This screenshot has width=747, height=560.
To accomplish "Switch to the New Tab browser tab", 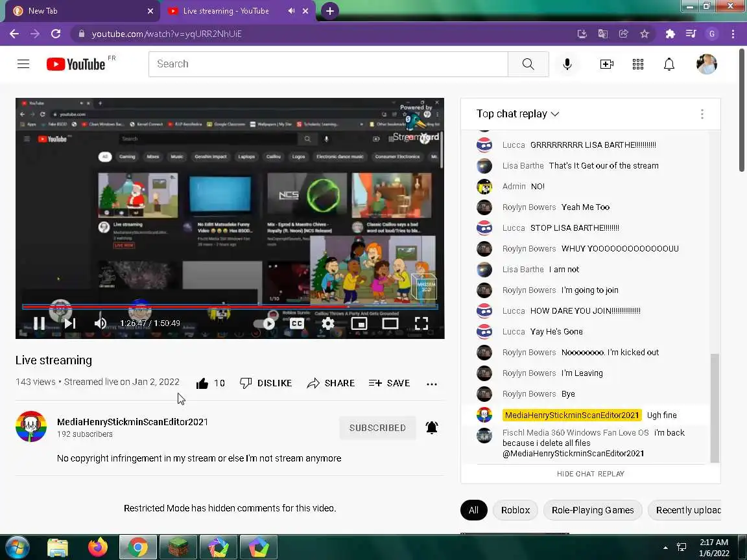I will (81, 11).
